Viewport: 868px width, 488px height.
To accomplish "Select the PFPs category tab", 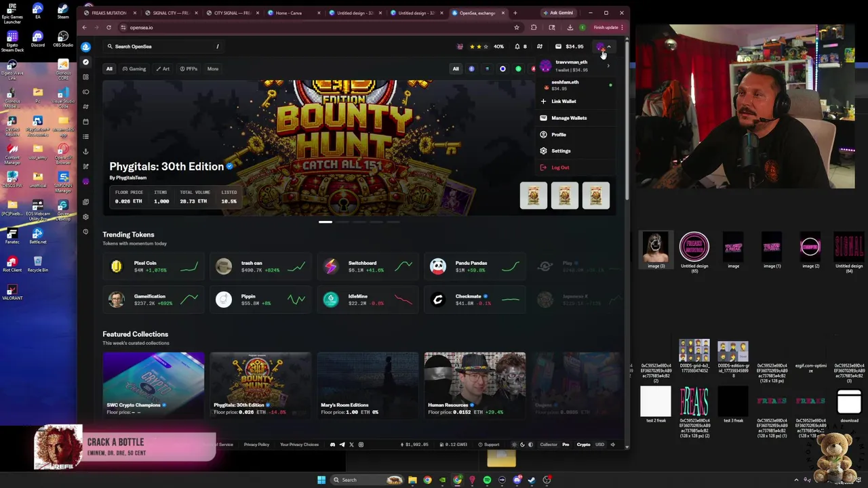I will [x=189, y=68].
